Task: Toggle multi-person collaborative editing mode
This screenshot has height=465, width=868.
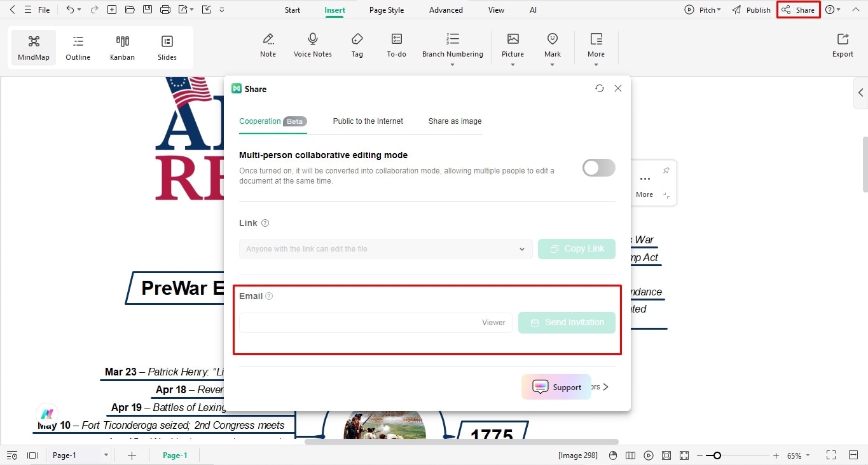Action: (x=599, y=168)
